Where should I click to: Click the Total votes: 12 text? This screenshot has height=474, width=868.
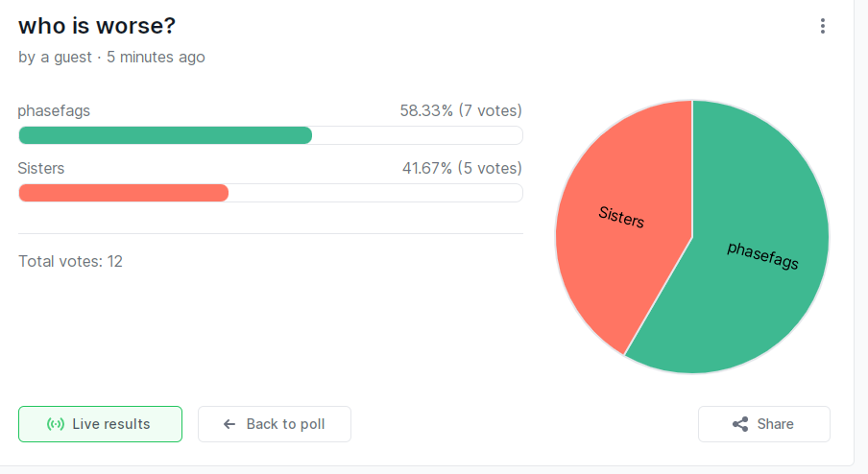(70, 261)
